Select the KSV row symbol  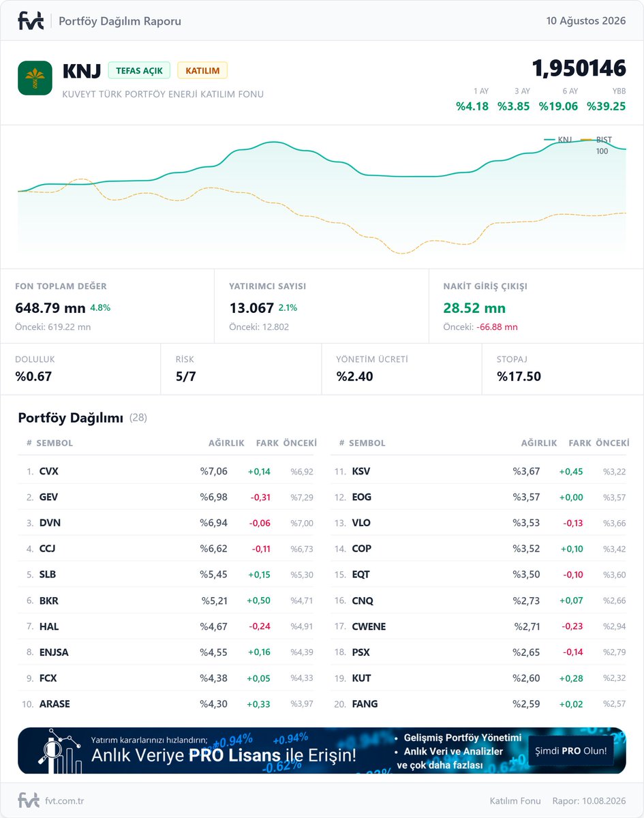361,472
